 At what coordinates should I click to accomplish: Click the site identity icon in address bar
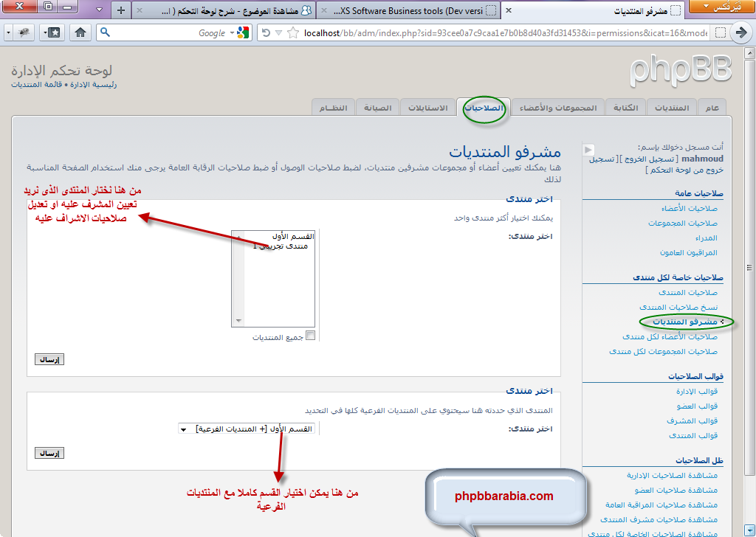coord(721,32)
